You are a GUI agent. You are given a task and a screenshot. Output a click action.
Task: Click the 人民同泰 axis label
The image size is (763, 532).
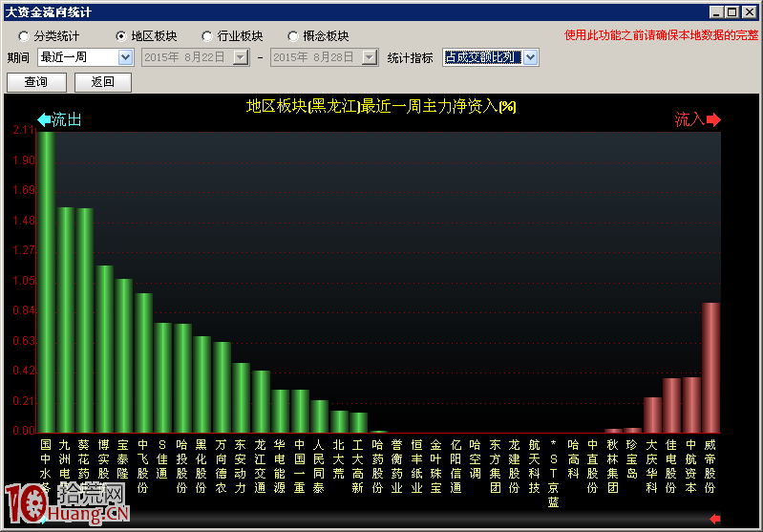[319, 466]
